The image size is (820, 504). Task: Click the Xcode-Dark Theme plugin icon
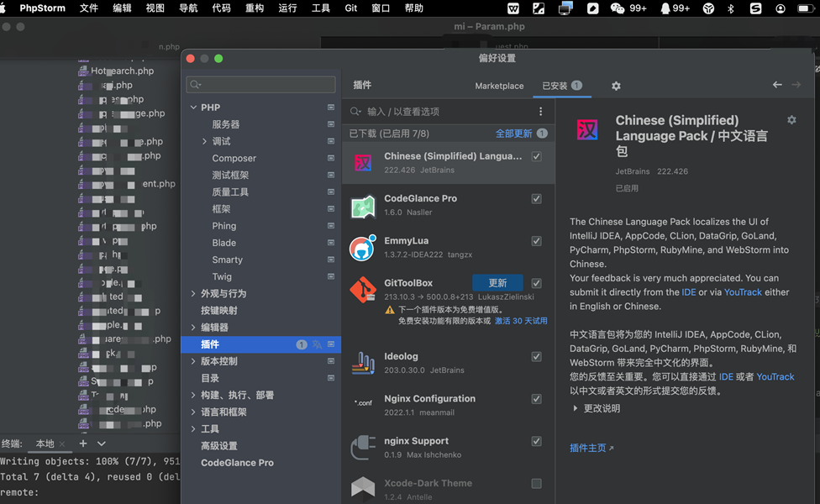point(363,487)
